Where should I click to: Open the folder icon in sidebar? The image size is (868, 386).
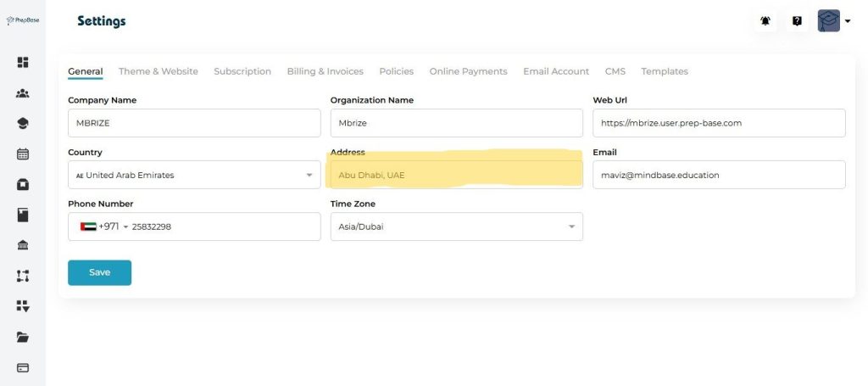(23, 337)
